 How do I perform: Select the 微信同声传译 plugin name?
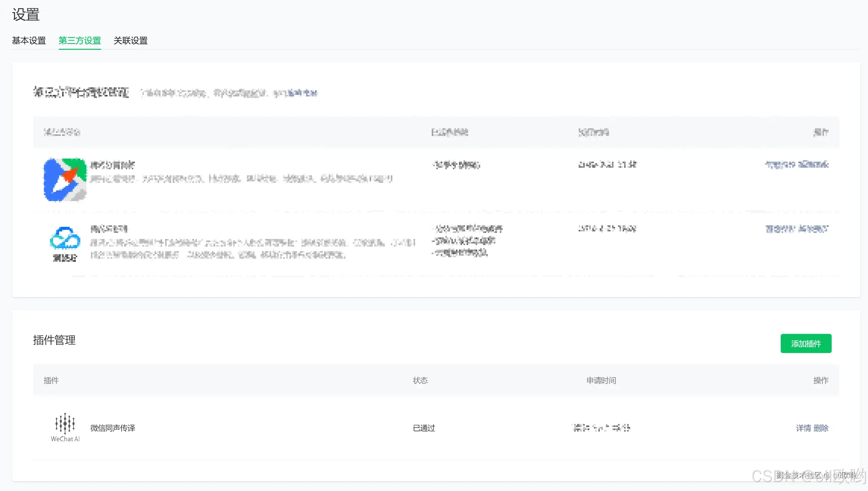click(112, 428)
